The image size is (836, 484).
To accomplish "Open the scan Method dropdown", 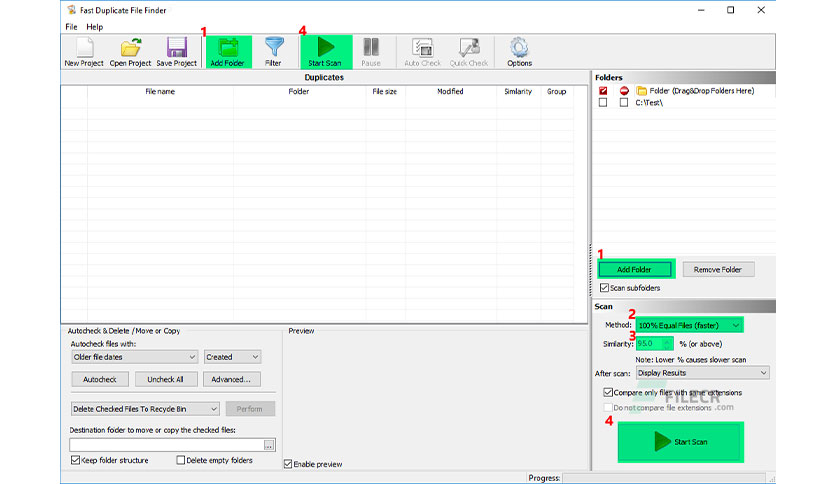I will pyautogui.click(x=689, y=325).
